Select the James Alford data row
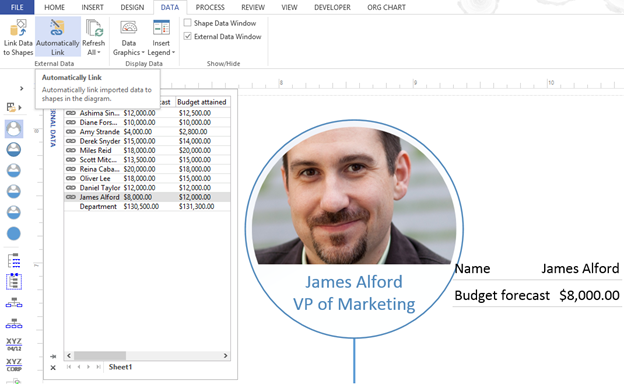 (x=147, y=197)
